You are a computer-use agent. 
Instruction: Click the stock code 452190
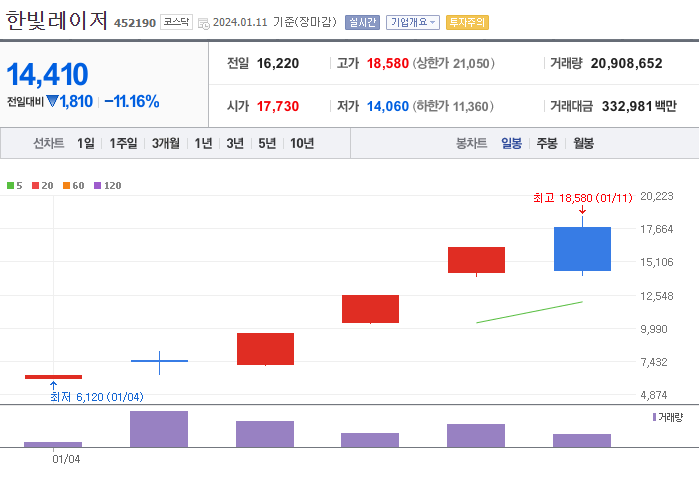click(x=135, y=23)
